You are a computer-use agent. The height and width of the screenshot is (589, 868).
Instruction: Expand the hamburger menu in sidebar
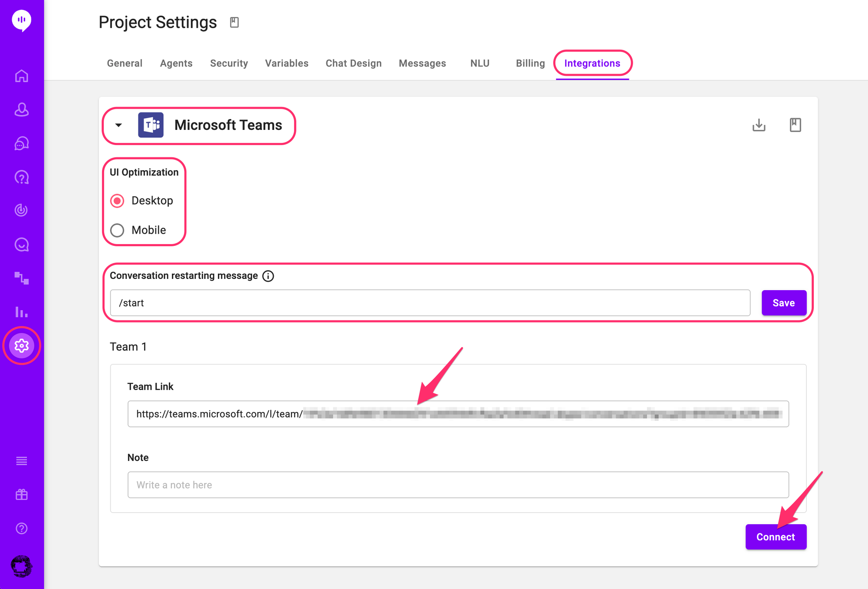[22, 461]
